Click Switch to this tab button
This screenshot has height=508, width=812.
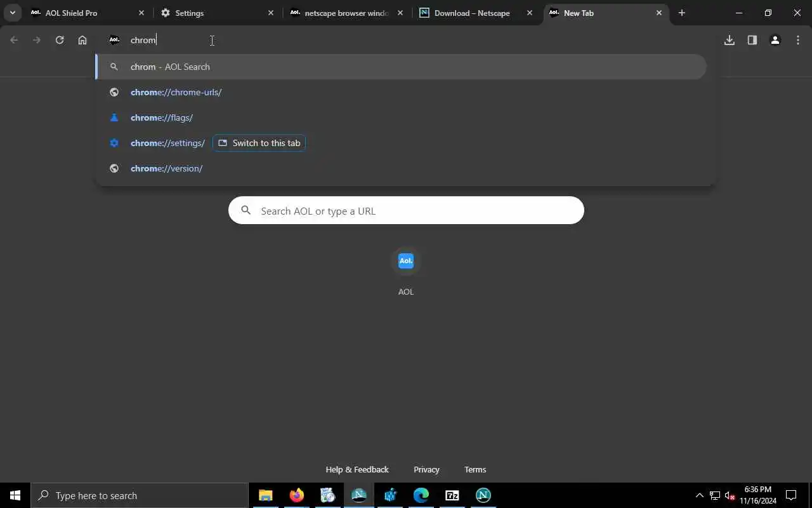click(x=259, y=143)
